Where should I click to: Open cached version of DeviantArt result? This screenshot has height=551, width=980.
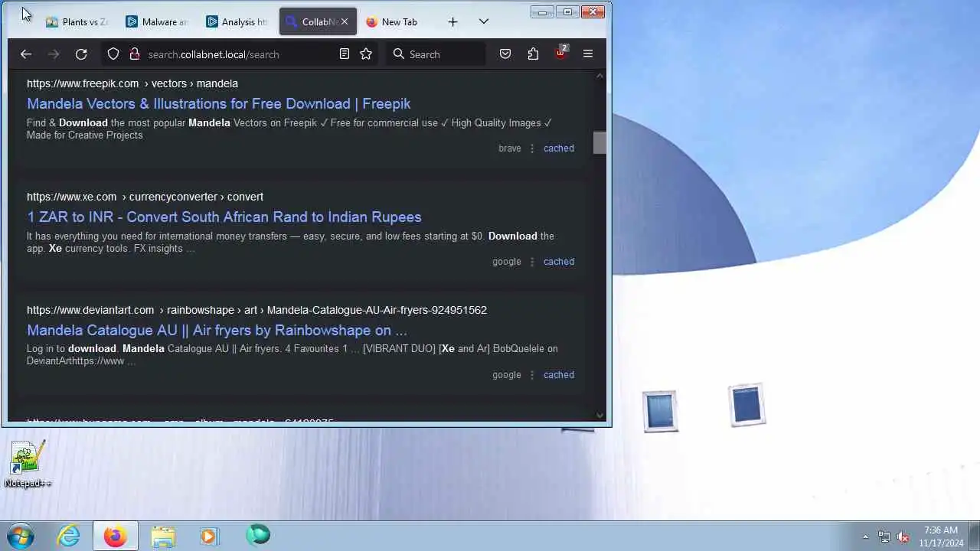coord(559,375)
